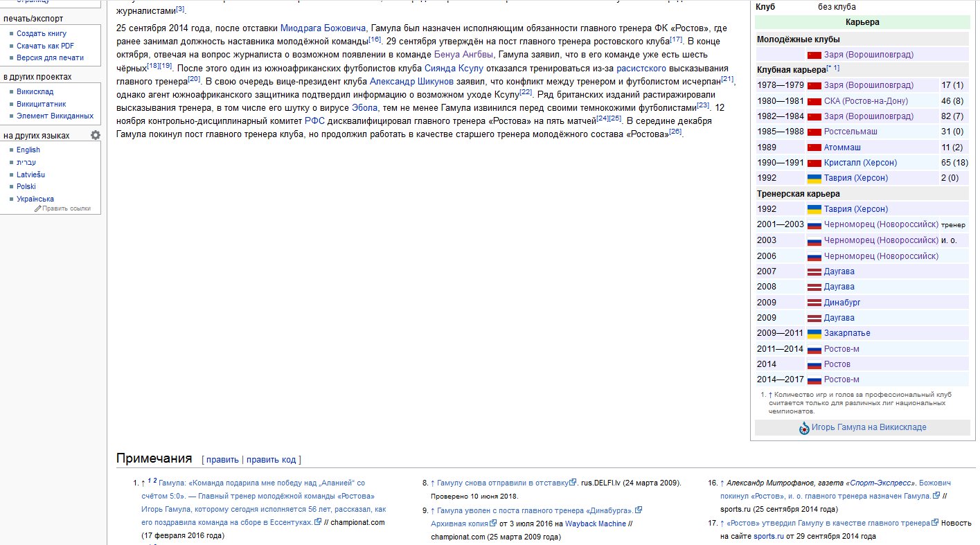980x545 pixels.
Task: Click up-arrow backlink of reference 16
Action: pyautogui.click(x=722, y=483)
